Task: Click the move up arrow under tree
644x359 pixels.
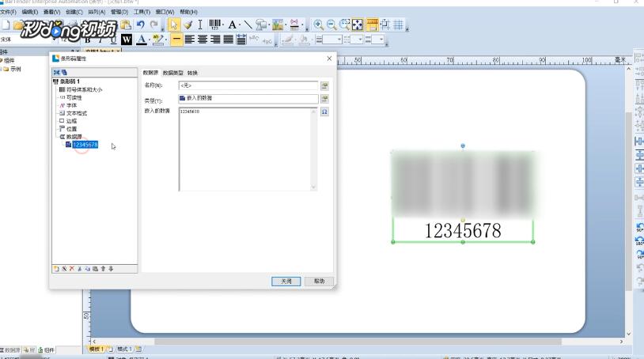Action: point(103,269)
